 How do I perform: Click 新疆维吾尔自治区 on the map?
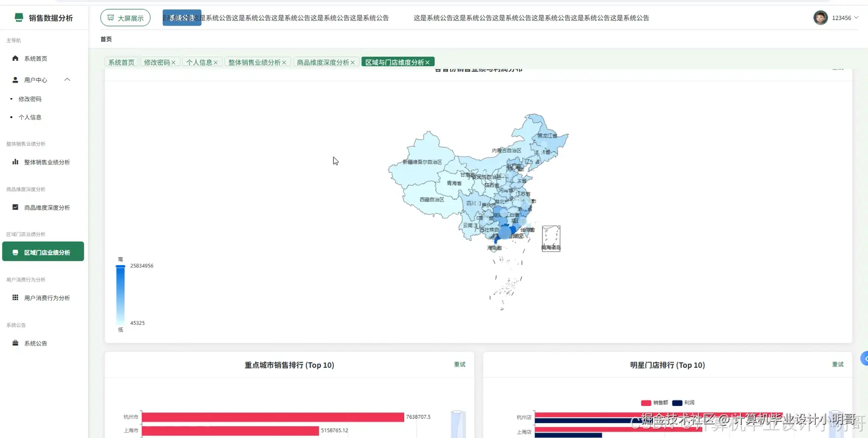tap(422, 162)
